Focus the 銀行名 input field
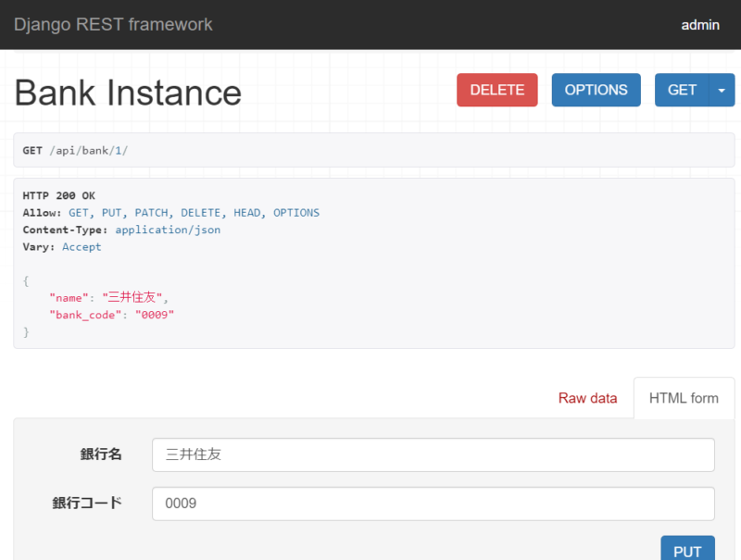 click(433, 454)
